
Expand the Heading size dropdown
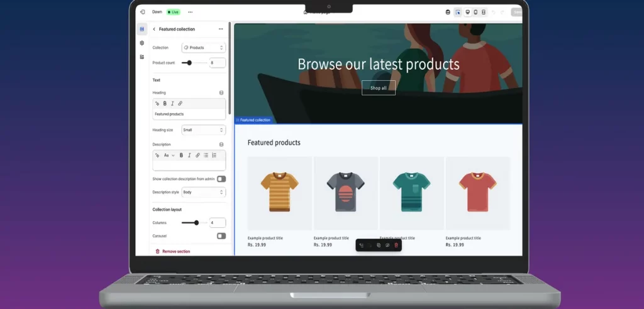click(x=203, y=130)
